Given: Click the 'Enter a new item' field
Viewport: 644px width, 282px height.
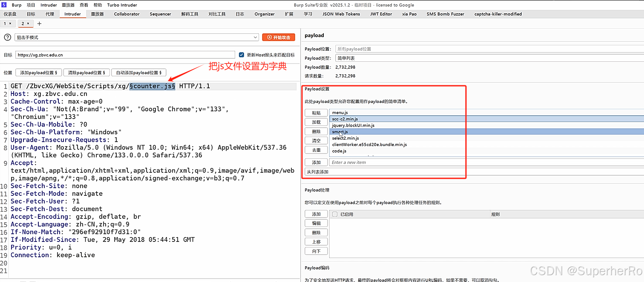Looking at the screenshot, I should point(487,163).
